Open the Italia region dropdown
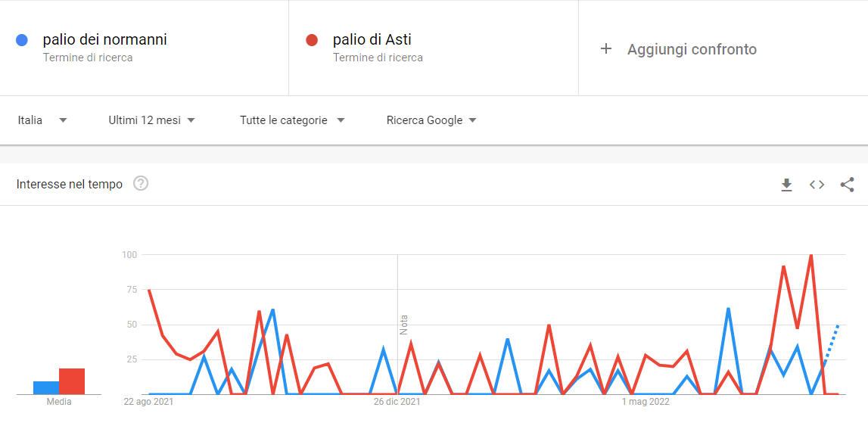This screenshot has width=868, height=429. pos(42,120)
